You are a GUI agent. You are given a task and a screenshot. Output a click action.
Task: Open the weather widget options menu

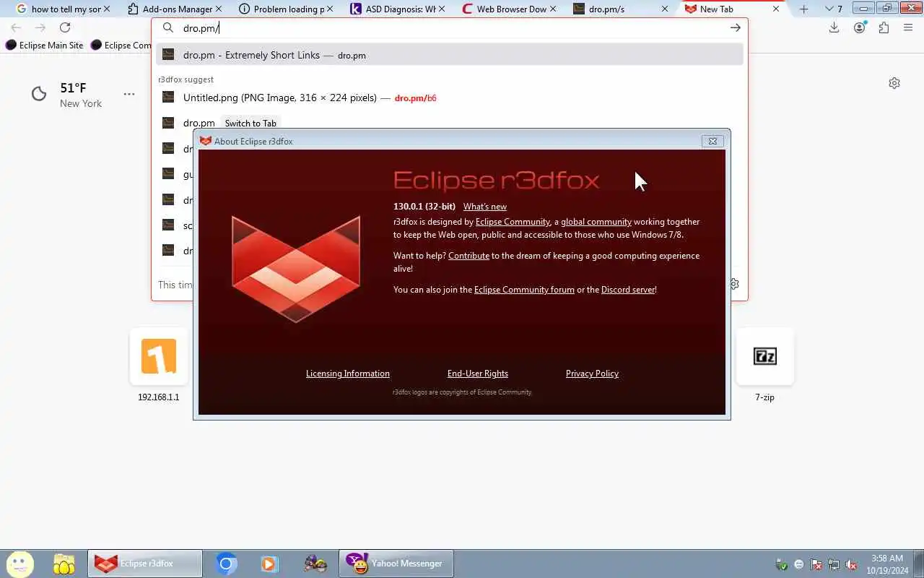(x=129, y=94)
